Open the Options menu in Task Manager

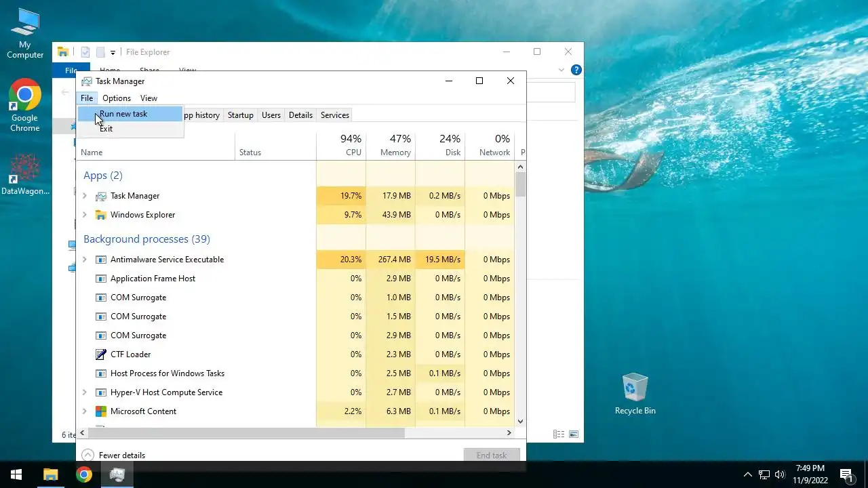coord(117,98)
